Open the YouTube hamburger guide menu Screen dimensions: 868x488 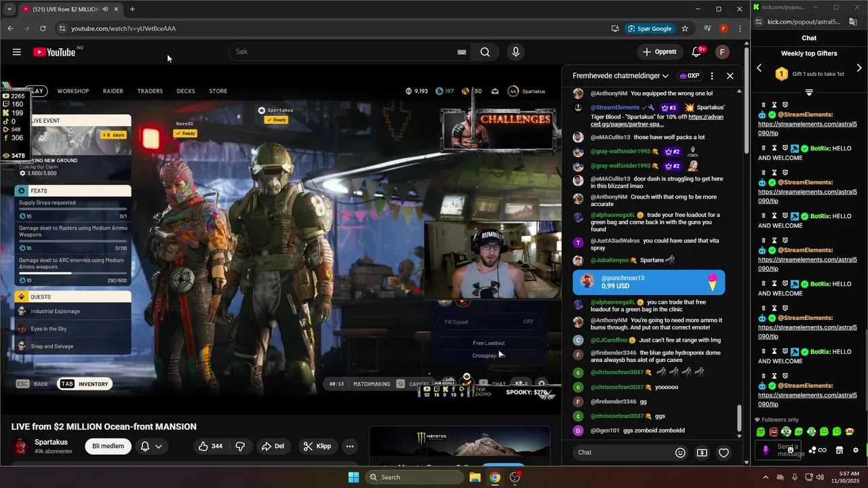[x=16, y=52]
